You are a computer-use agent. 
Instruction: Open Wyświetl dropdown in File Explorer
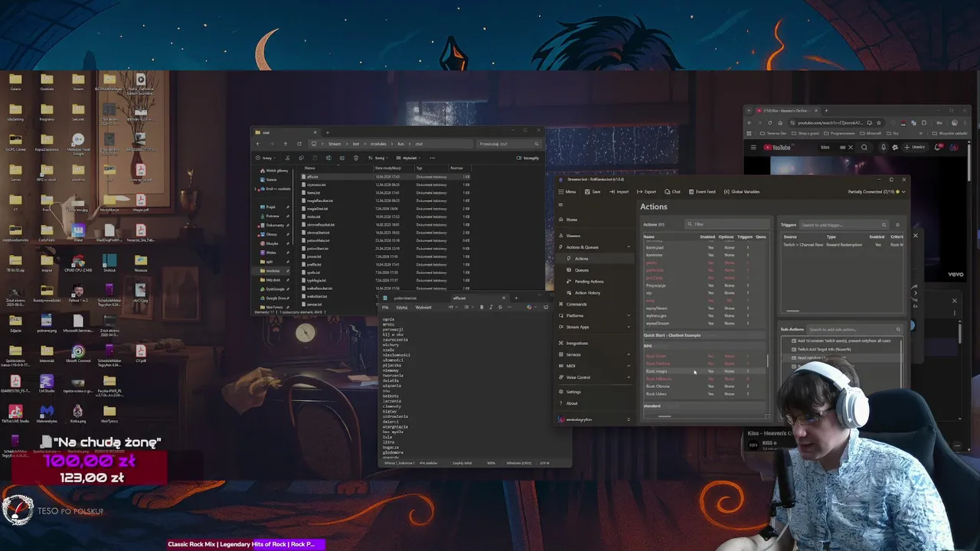[408, 158]
